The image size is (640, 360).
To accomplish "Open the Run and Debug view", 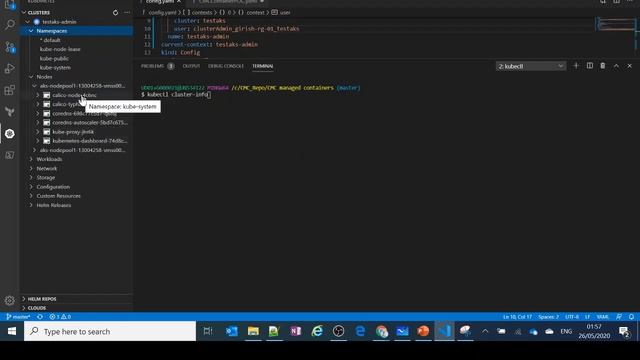I will (x=10, y=68).
